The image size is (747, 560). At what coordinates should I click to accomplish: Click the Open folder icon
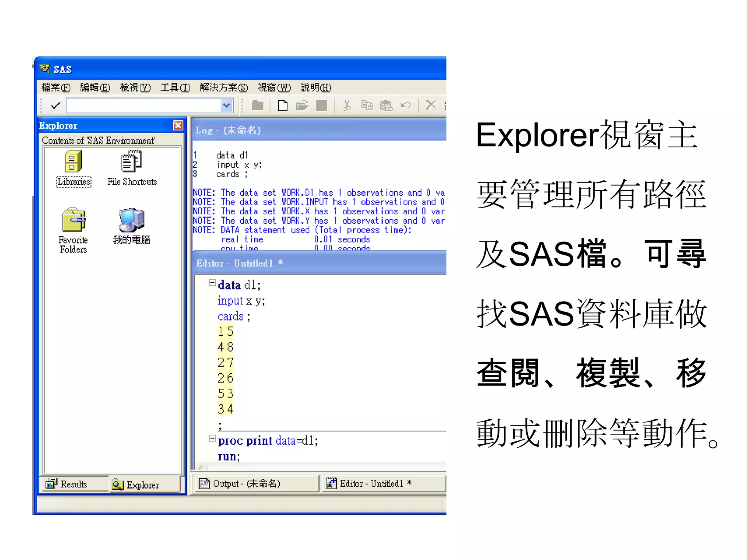[302, 105]
